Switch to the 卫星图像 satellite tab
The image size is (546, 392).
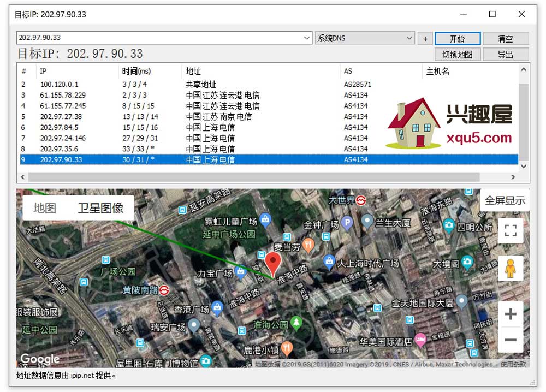pyautogui.click(x=100, y=208)
